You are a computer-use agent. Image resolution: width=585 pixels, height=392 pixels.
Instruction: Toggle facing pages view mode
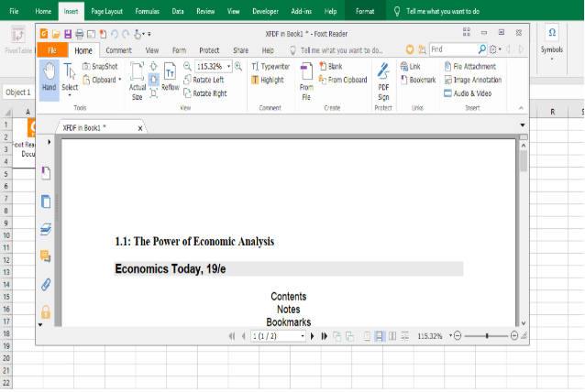click(x=392, y=336)
